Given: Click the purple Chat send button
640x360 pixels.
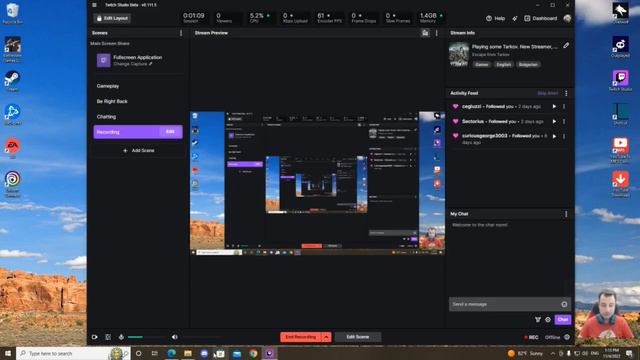Looking at the screenshot, I should point(562,320).
